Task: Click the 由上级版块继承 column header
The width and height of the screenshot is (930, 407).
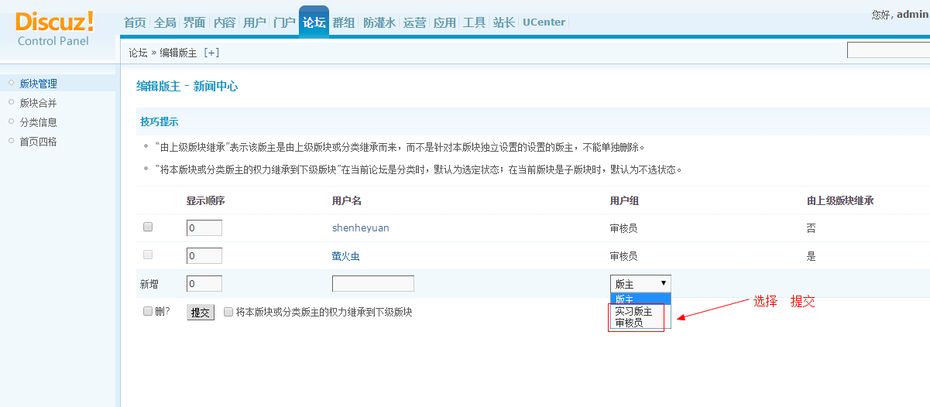Action: [840, 201]
